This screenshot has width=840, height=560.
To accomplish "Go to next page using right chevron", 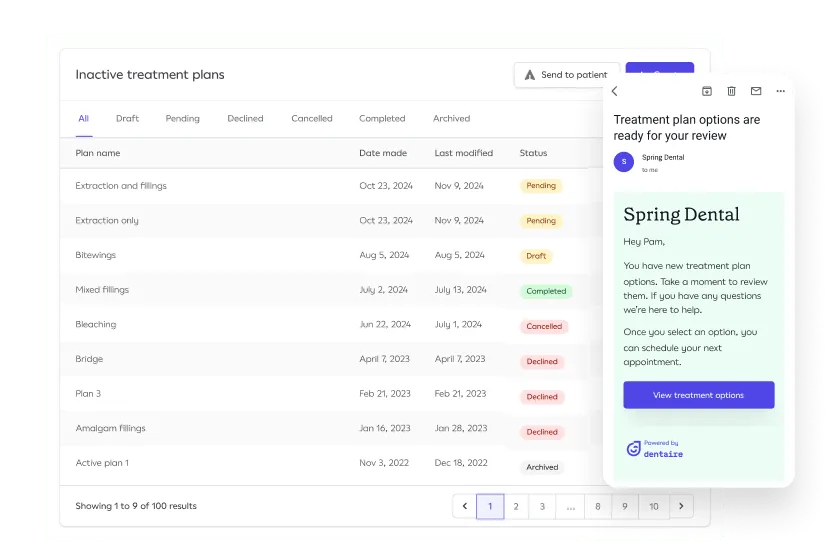I will point(681,507).
